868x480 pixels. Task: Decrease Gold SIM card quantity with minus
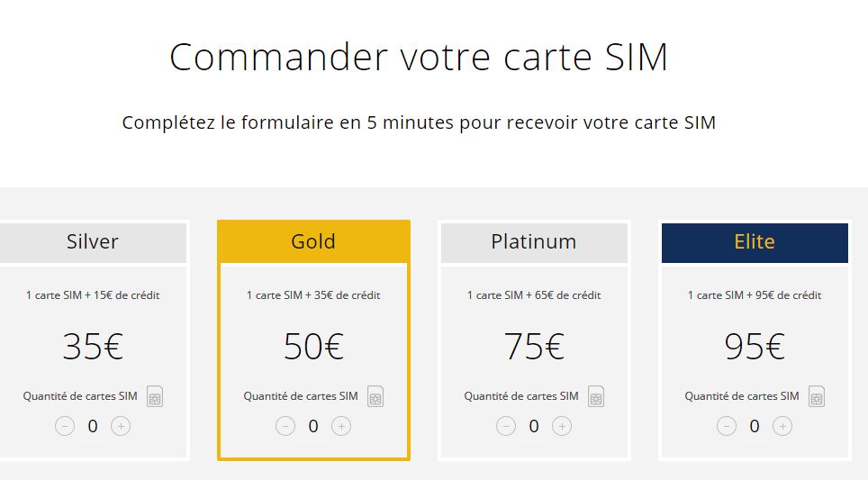tap(285, 426)
